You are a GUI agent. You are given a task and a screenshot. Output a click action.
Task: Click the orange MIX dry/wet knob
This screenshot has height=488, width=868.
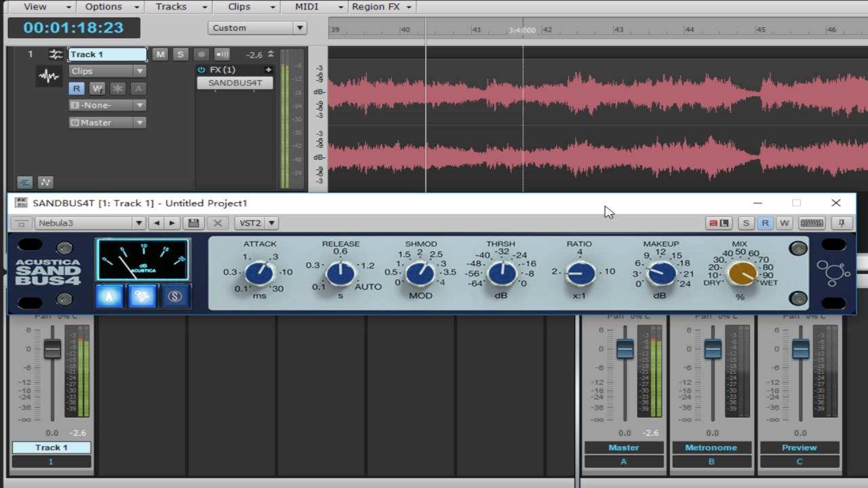[x=742, y=274]
